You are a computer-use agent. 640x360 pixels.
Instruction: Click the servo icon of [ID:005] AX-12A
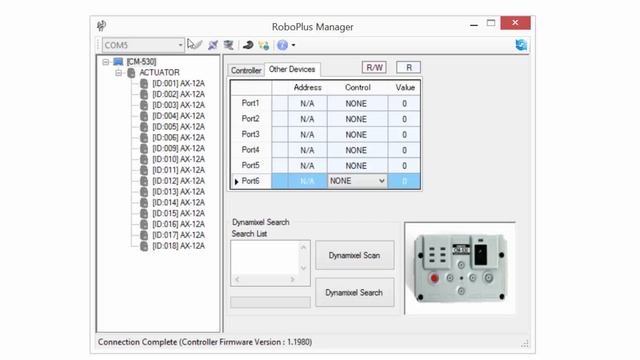[144, 127]
